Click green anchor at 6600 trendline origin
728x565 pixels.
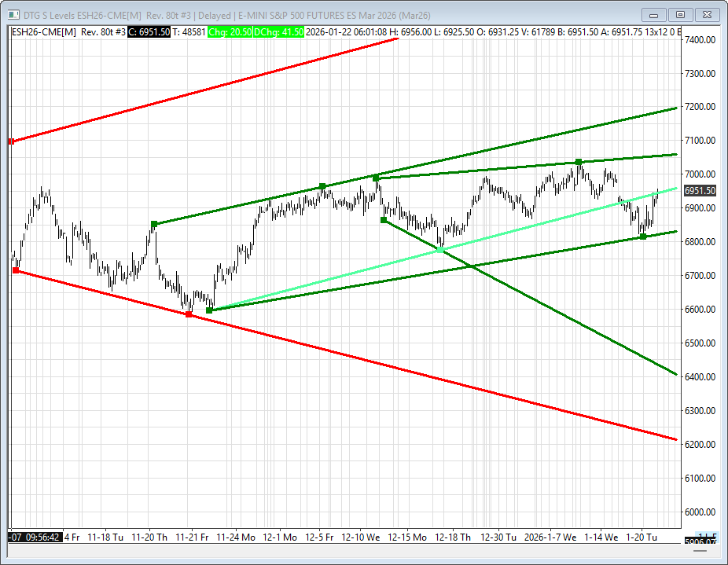pyautogui.click(x=209, y=310)
